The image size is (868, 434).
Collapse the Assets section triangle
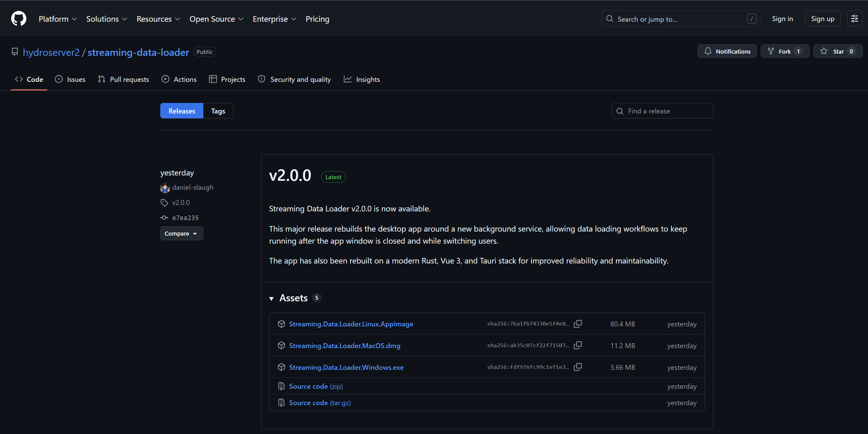pyautogui.click(x=271, y=299)
